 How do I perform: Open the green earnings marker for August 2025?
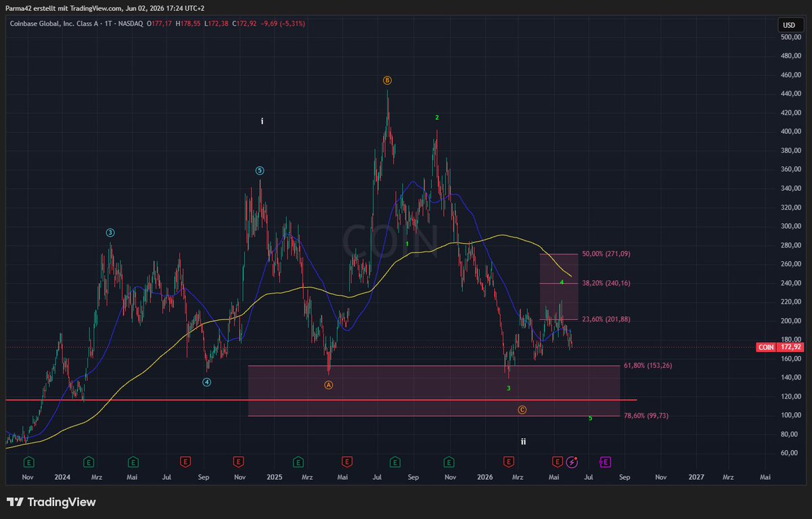click(x=394, y=461)
